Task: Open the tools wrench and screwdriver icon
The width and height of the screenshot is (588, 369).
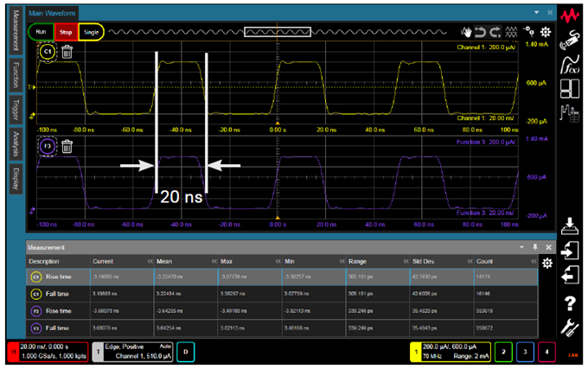Action: pos(570,328)
